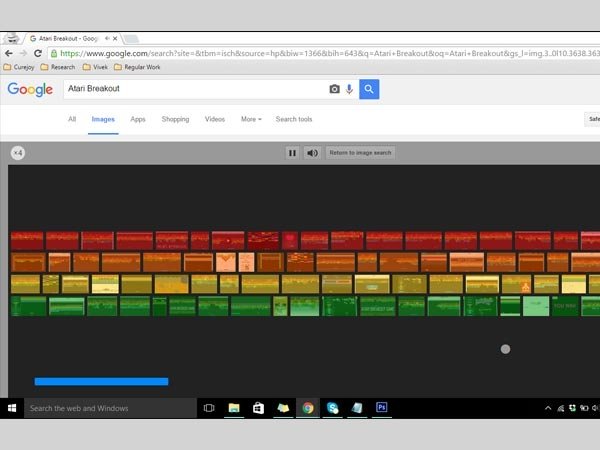Open the Windows Store taskbar icon
The height and width of the screenshot is (450, 600).
pyautogui.click(x=258, y=408)
